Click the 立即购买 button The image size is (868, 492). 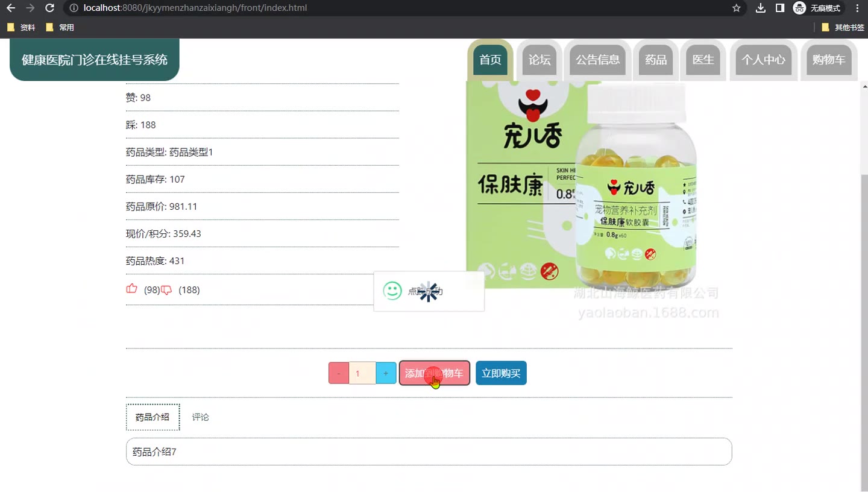501,373
